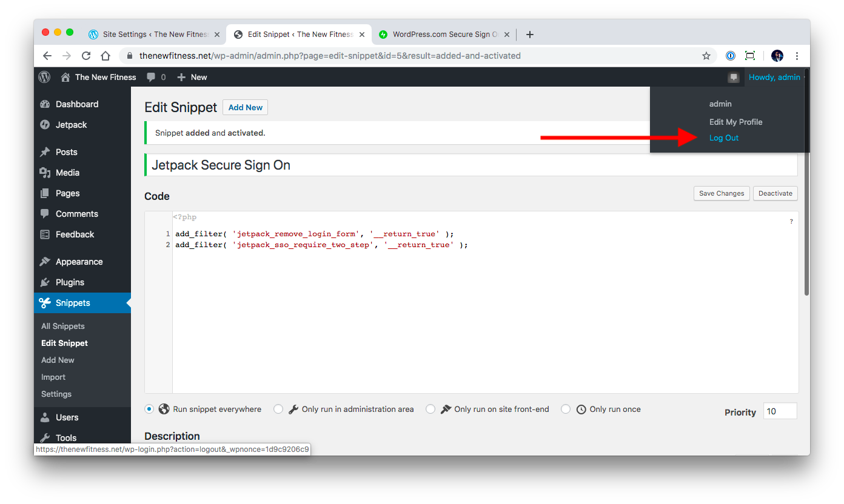Image resolution: width=844 pixels, height=504 pixels.
Task: Open the Tools menu
Action: 82,437
